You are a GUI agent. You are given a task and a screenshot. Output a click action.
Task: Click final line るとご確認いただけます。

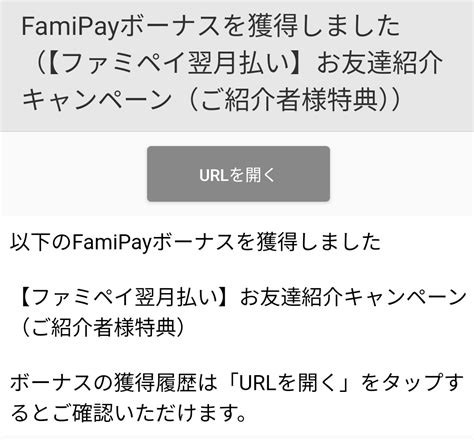coord(128,413)
